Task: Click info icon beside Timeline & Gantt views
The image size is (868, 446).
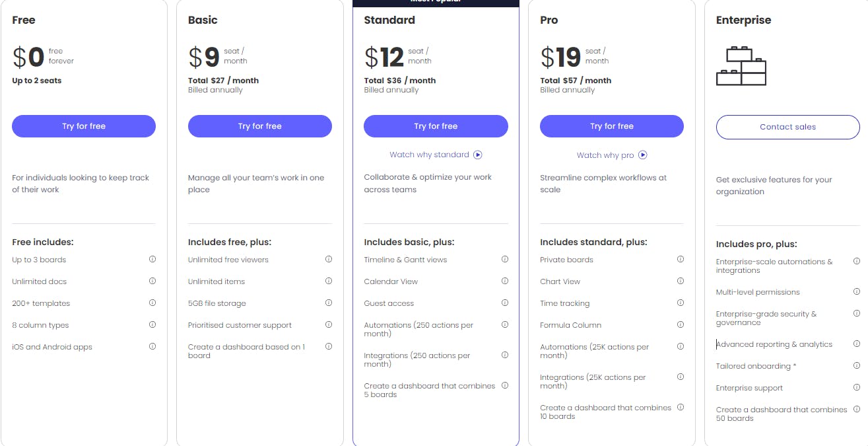Action: pos(505,260)
